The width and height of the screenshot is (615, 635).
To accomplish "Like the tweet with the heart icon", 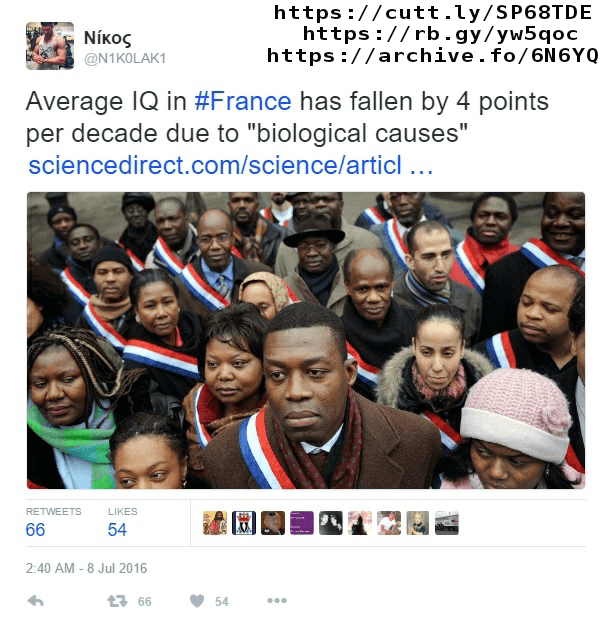I will [x=197, y=601].
